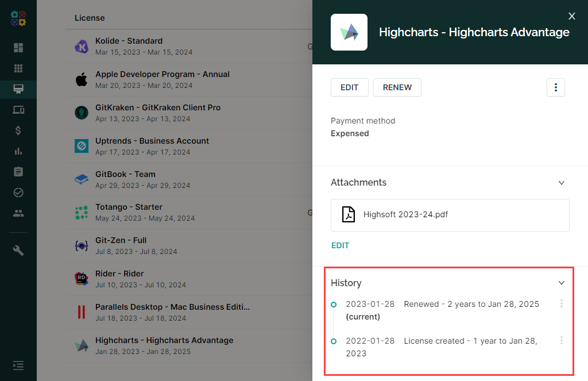Click the RENEW button
The width and height of the screenshot is (588, 381).
coord(397,87)
